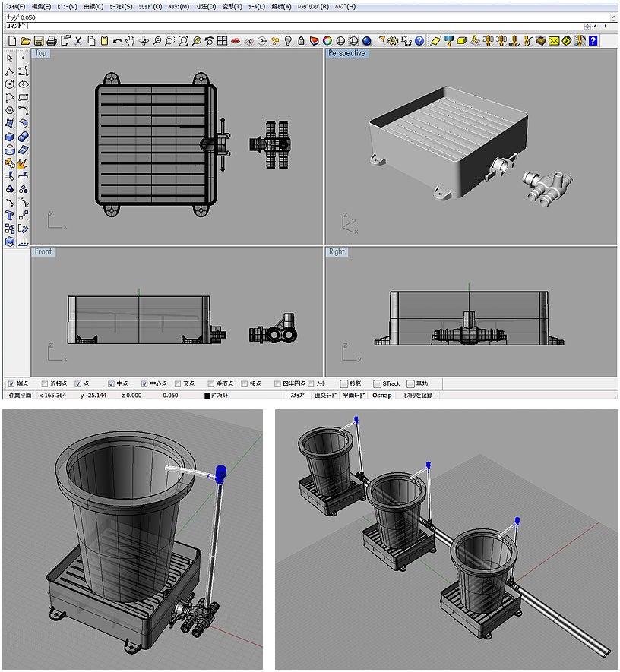
Task: Enable the 近接点 (Near) osnap checkbox
Action: [x=45, y=383]
